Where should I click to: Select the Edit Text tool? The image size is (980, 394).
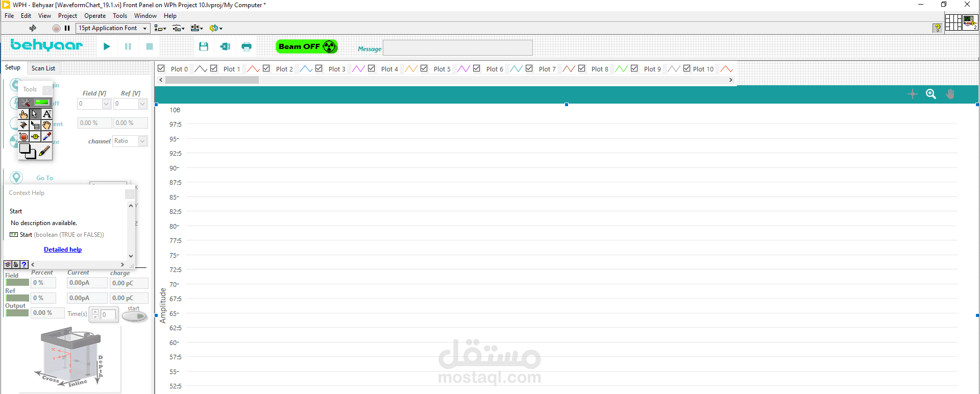click(x=46, y=114)
